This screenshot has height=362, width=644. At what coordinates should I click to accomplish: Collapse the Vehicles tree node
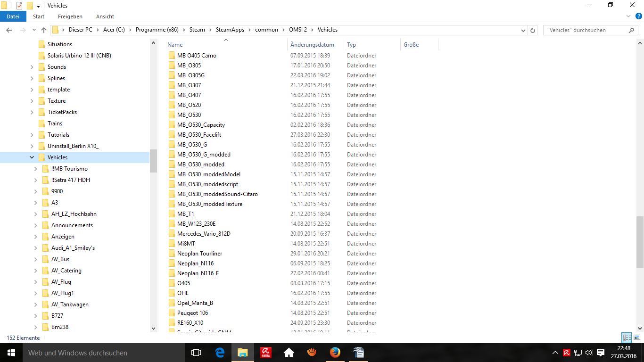point(32,157)
